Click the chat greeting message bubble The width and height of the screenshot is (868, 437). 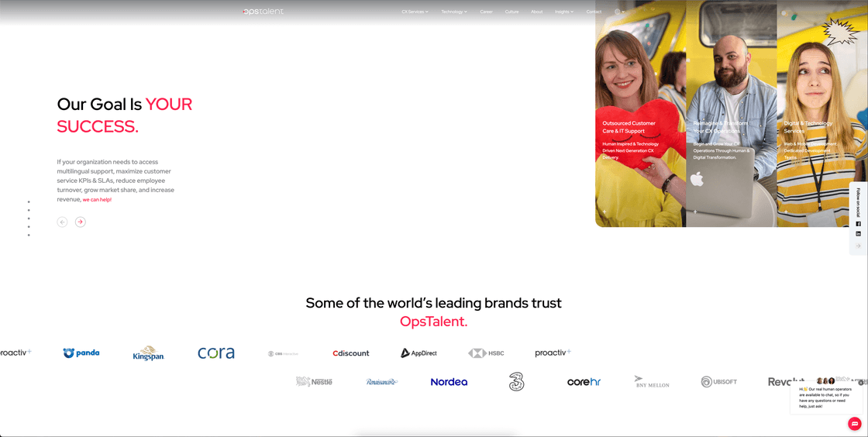coord(826,397)
